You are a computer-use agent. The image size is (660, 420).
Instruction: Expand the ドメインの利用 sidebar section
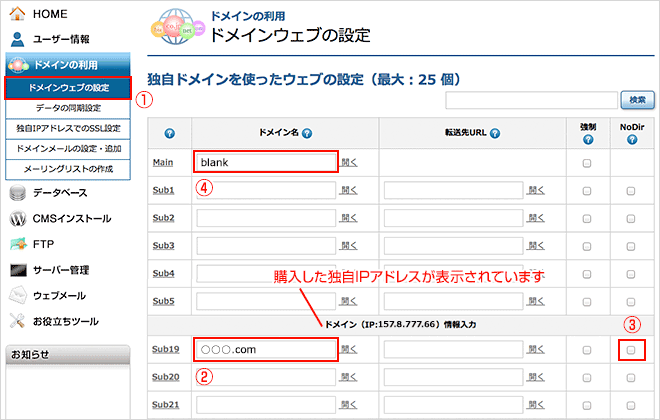pos(66,65)
